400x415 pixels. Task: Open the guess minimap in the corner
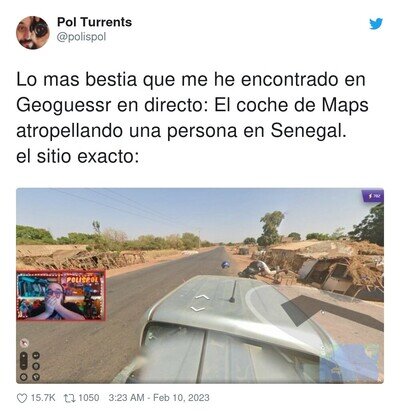pos(348,362)
